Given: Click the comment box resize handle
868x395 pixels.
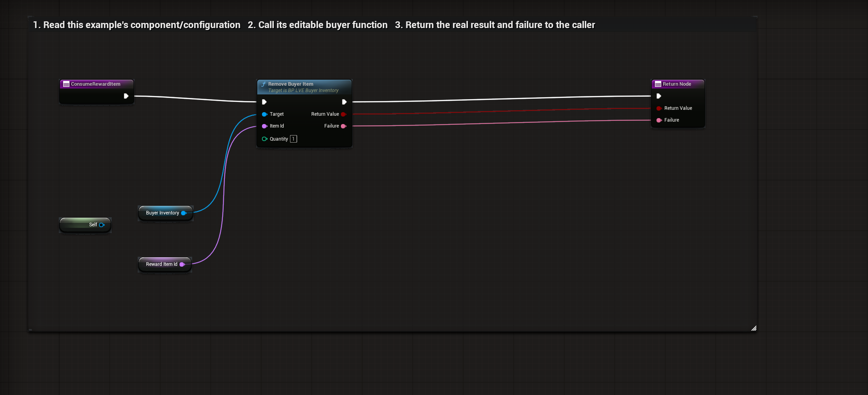Looking at the screenshot, I should click(x=754, y=328).
